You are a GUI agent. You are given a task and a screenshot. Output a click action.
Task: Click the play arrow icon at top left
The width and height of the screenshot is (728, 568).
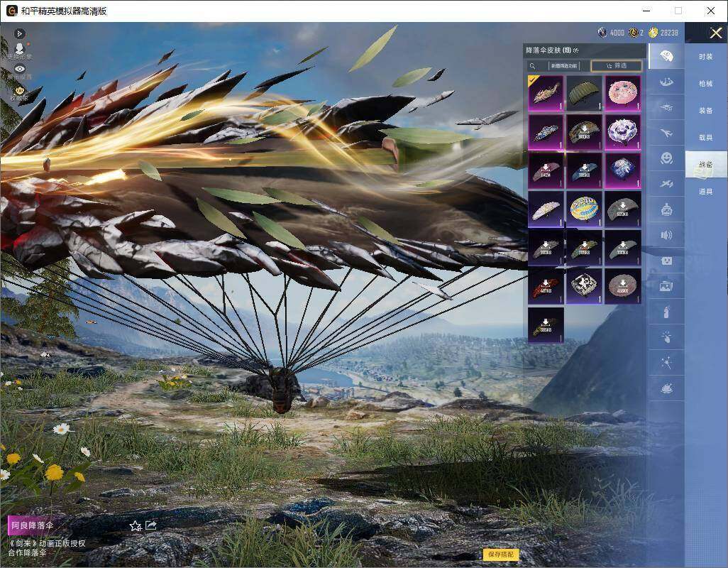(19, 33)
